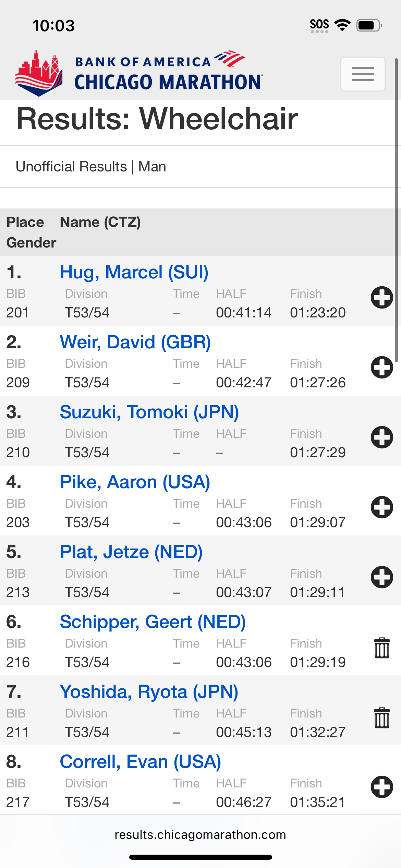Tap plus icon for Tomoki Suzuki's row

381,437
